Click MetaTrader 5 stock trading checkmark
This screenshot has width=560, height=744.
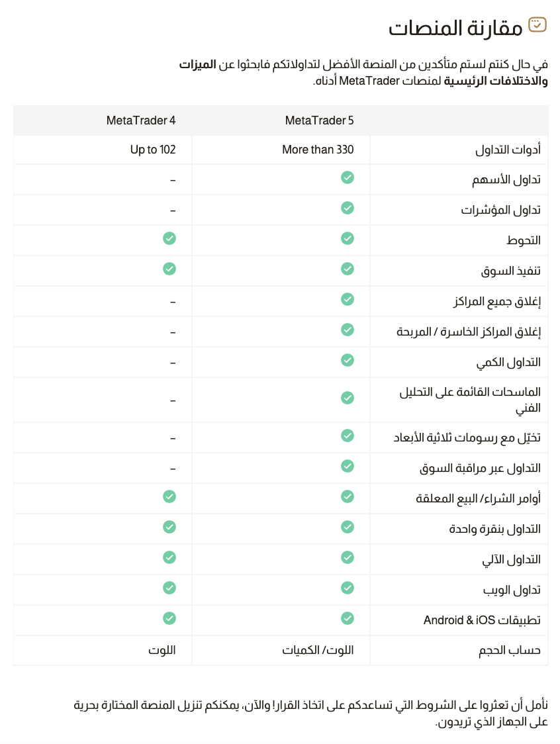coord(348,177)
